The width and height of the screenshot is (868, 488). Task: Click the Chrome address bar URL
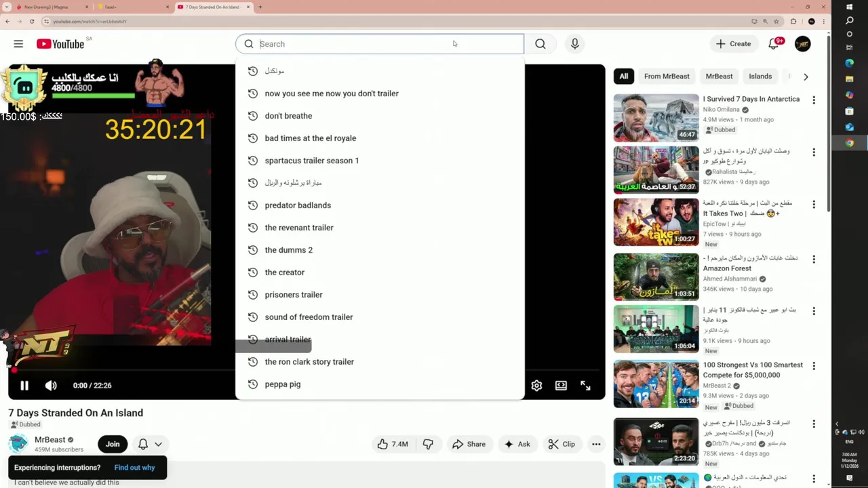coord(90,21)
